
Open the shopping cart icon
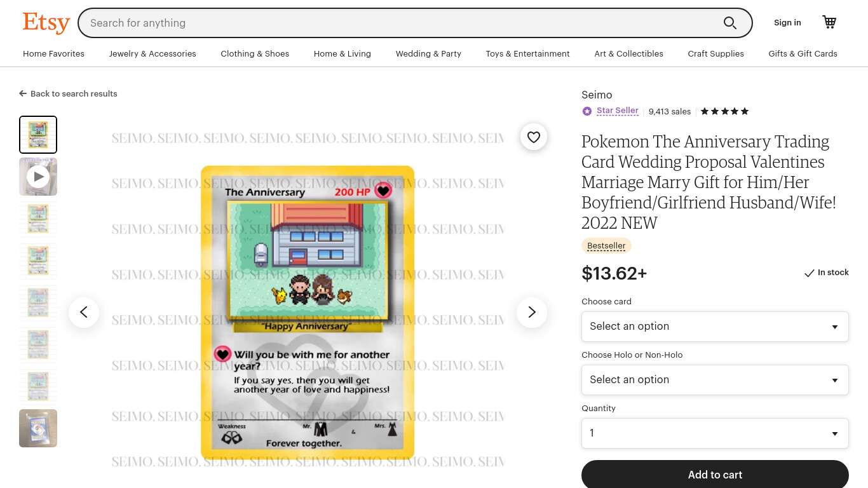click(x=829, y=22)
